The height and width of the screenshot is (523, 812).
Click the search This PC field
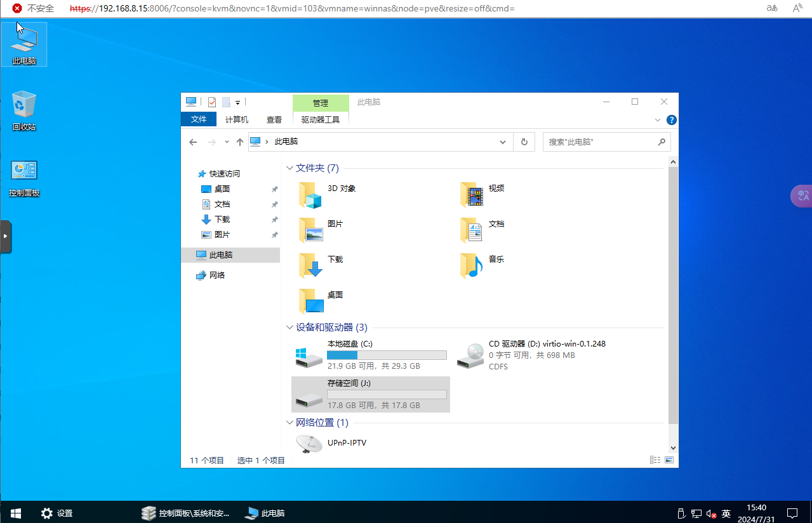[x=600, y=142]
